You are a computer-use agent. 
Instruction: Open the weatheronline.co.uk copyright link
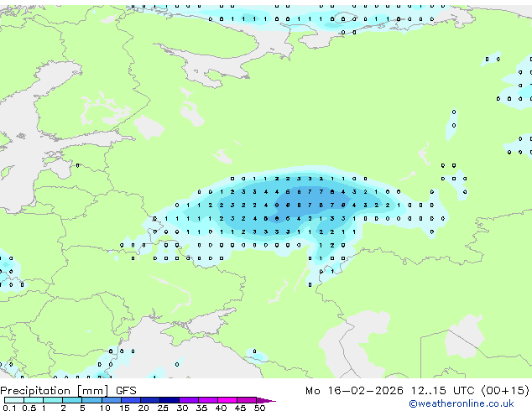click(x=462, y=403)
